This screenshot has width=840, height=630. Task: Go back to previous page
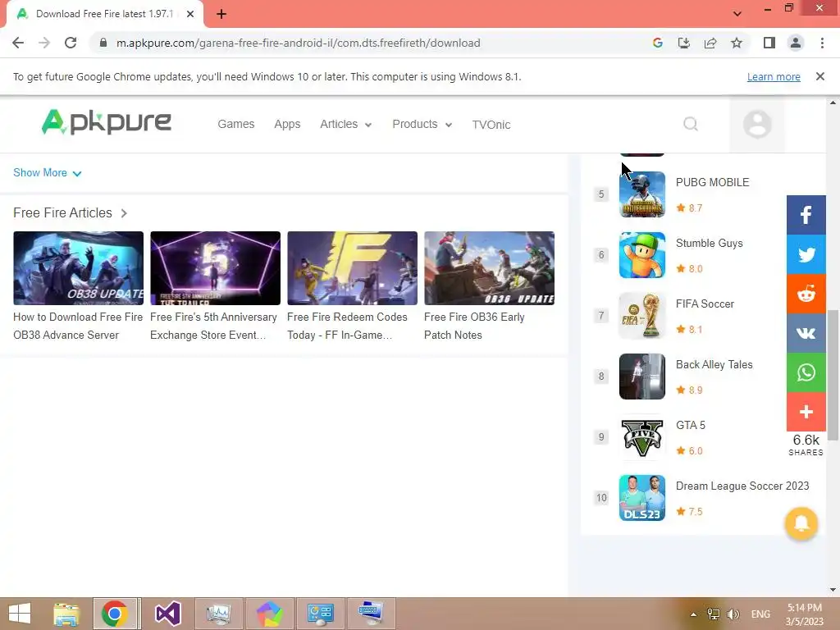pos(18,43)
